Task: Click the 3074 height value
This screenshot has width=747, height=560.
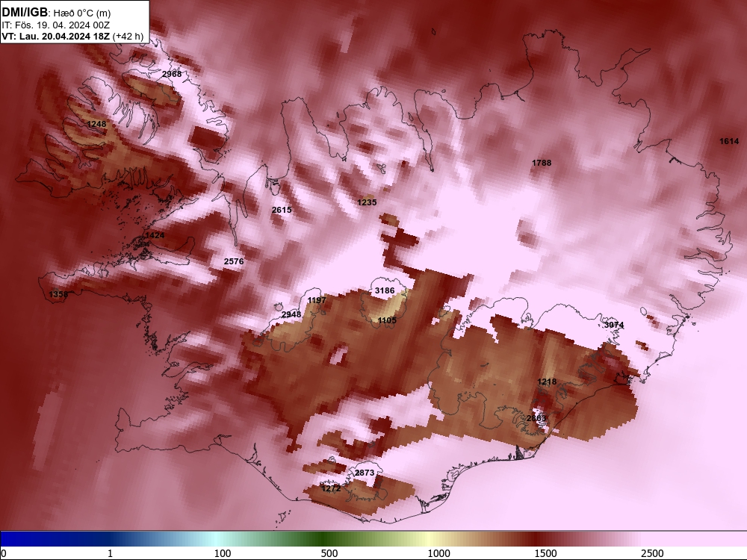Action: [x=614, y=325]
